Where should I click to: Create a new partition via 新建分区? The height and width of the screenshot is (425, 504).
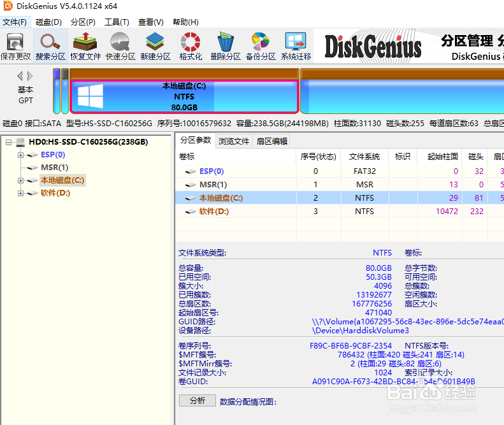[155, 47]
